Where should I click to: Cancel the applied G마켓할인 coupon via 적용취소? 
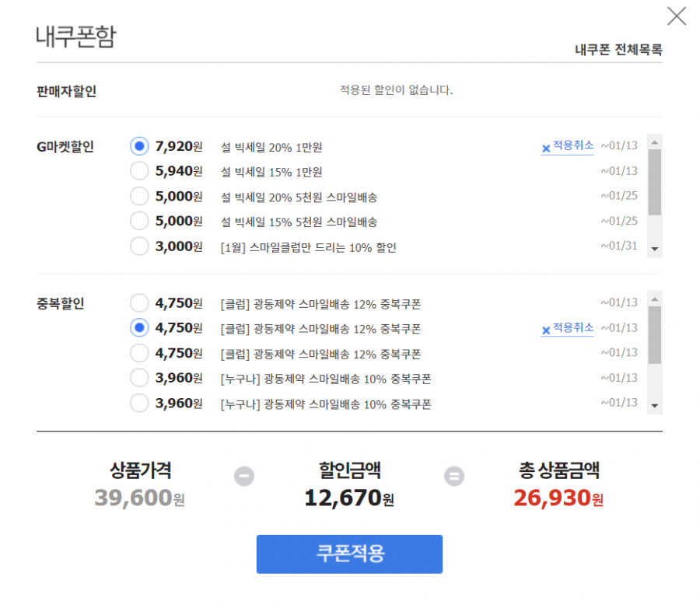pos(568,146)
